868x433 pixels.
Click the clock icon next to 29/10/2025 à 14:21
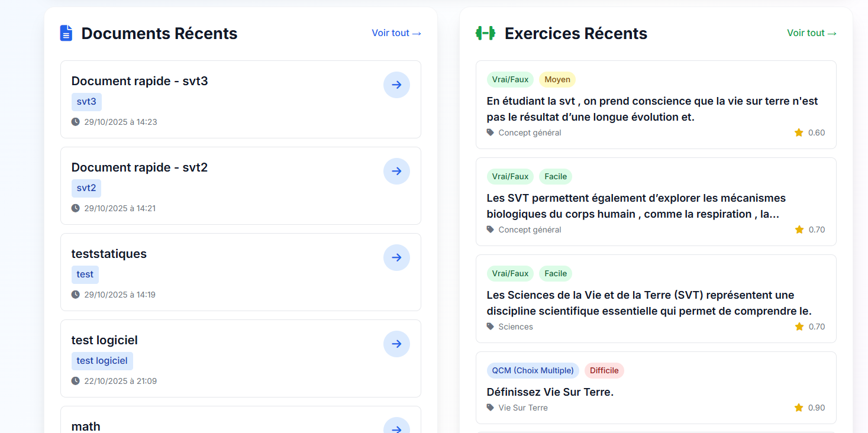(x=76, y=208)
